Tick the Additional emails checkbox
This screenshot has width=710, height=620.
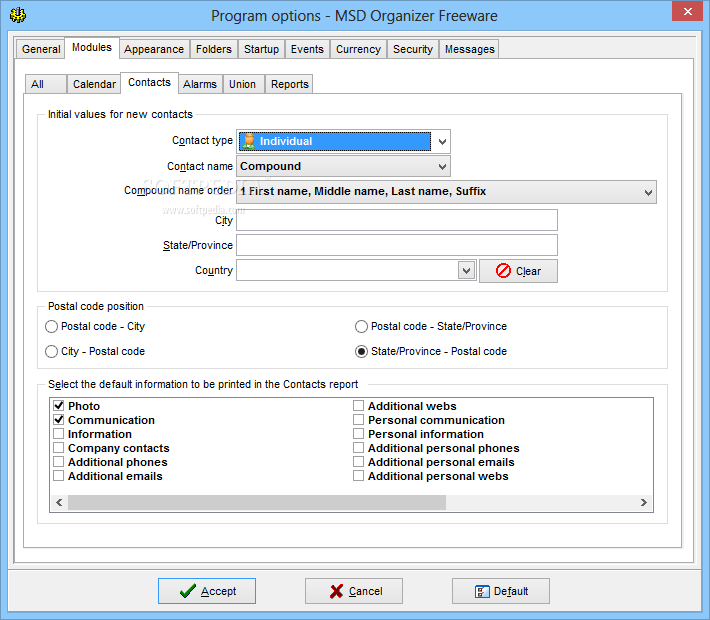click(58, 476)
